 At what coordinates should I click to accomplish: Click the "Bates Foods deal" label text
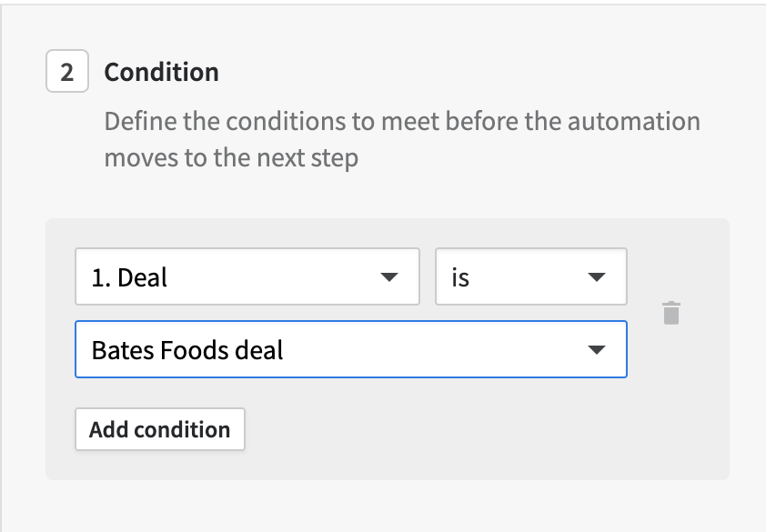[187, 350]
